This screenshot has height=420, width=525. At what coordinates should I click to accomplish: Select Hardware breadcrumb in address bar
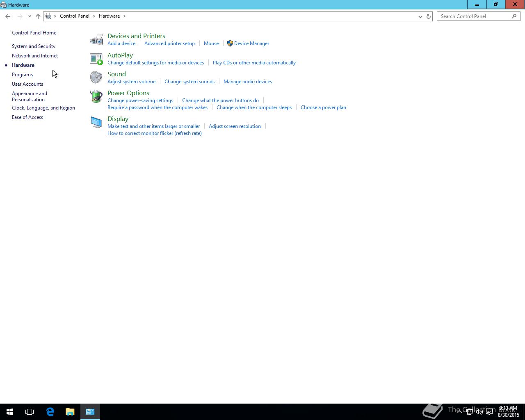[110, 16]
